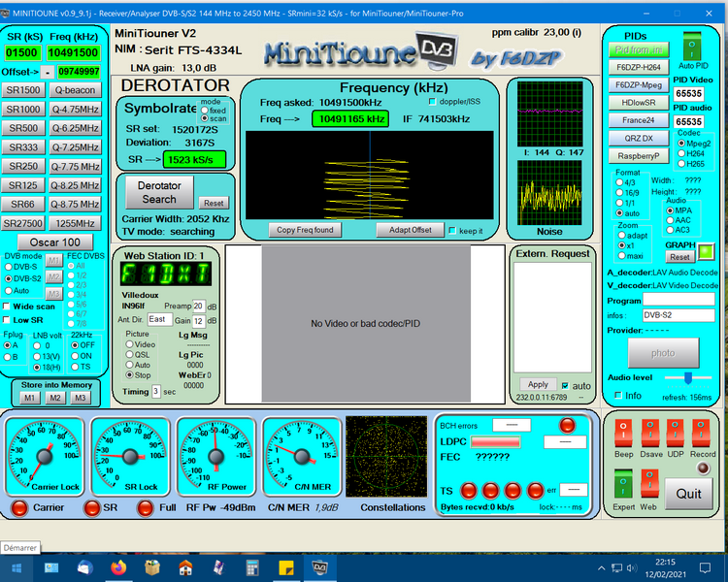Viewport: 728px width, 582px height.
Task: Adjust the Audio level slider
Action: [x=688, y=377]
